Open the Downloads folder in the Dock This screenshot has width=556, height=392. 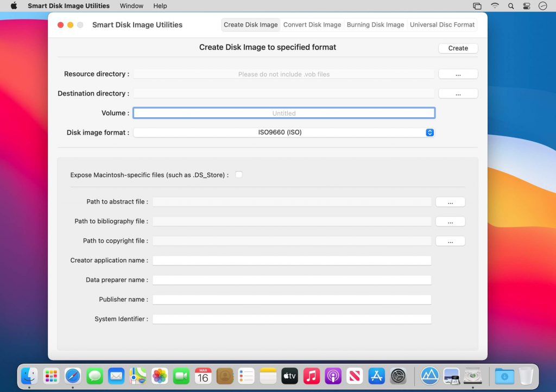click(504, 375)
